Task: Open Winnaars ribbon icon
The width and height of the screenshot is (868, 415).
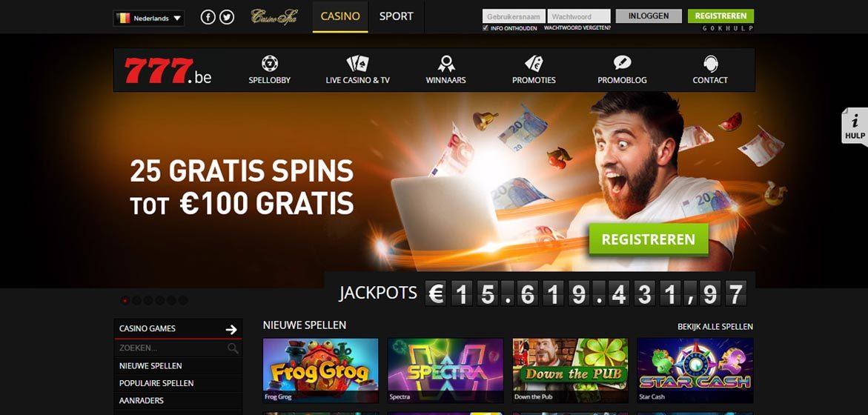Action: coord(445,64)
